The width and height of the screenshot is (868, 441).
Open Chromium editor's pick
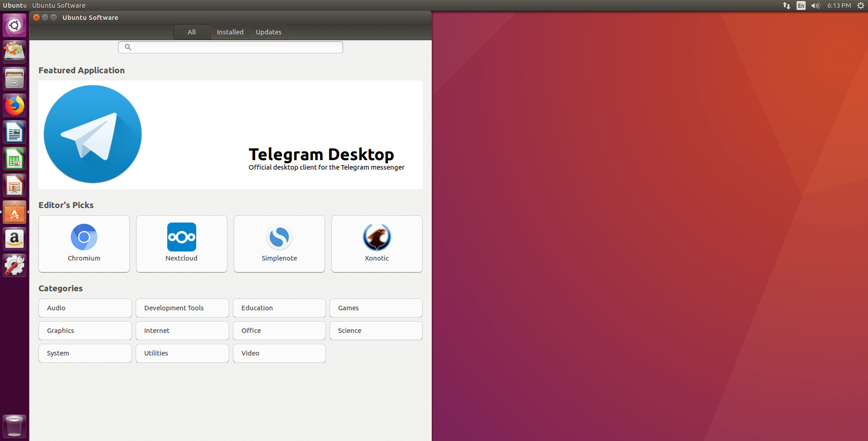coord(84,244)
